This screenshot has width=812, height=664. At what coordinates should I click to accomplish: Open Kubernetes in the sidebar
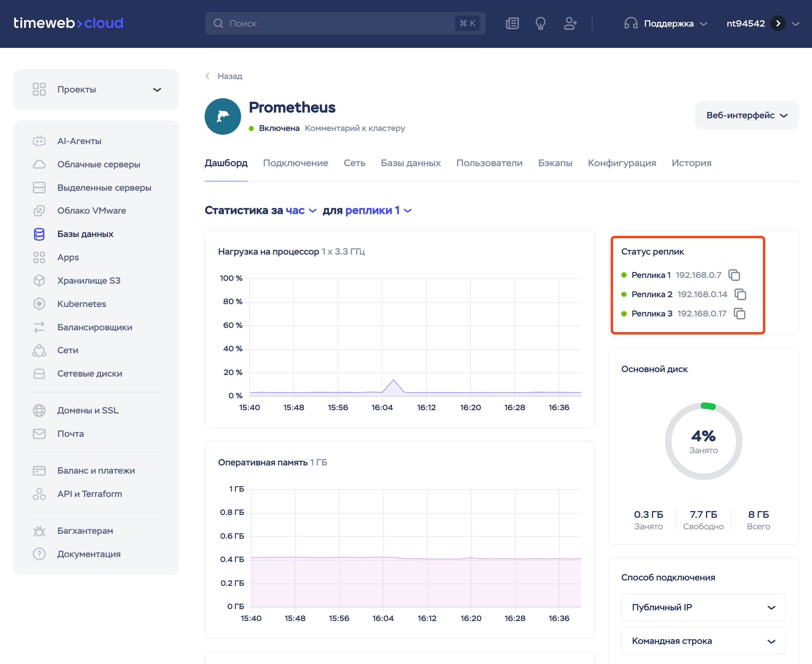81,304
